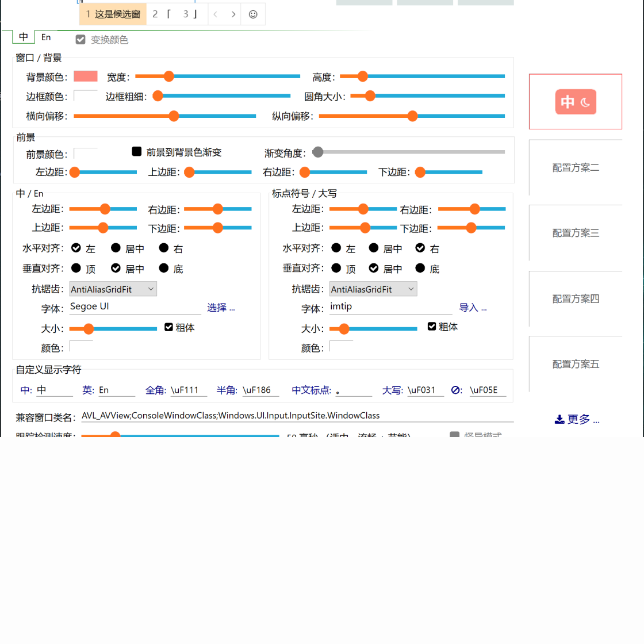Select 配置方案五
The height and width of the screenshot is (644, 644).
[576, 364]
